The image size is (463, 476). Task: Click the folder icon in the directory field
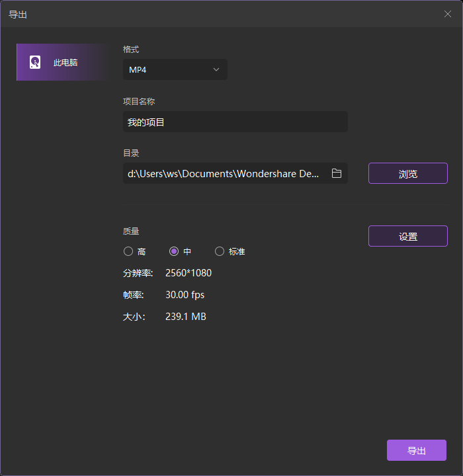pyautogui.click(x=337, y=173)
